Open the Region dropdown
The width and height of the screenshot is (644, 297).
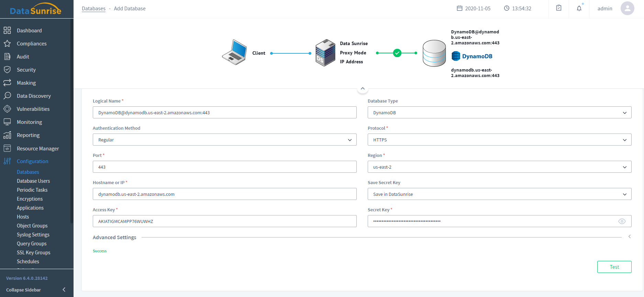coord(499,167)
